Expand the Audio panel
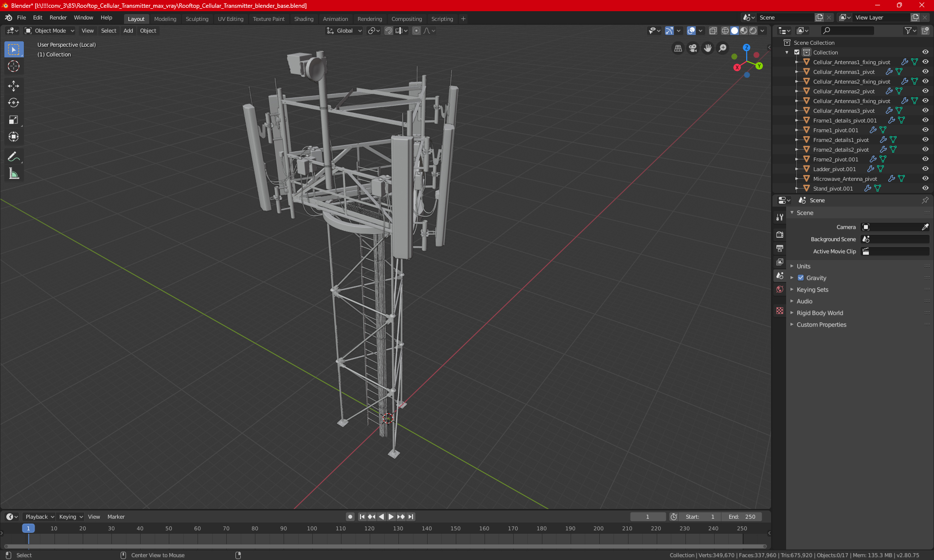934x560 pixels. 804,301
